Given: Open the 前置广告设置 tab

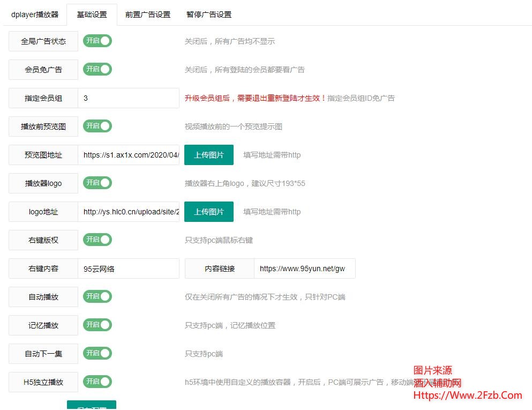Looking at the screenshot, I should click(148, 14).
